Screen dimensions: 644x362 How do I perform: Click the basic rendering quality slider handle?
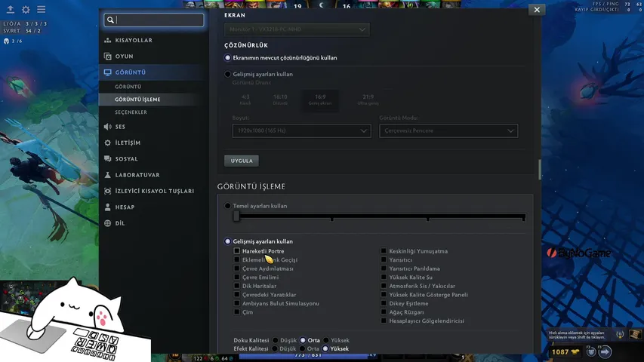click(x=236, y=216)
